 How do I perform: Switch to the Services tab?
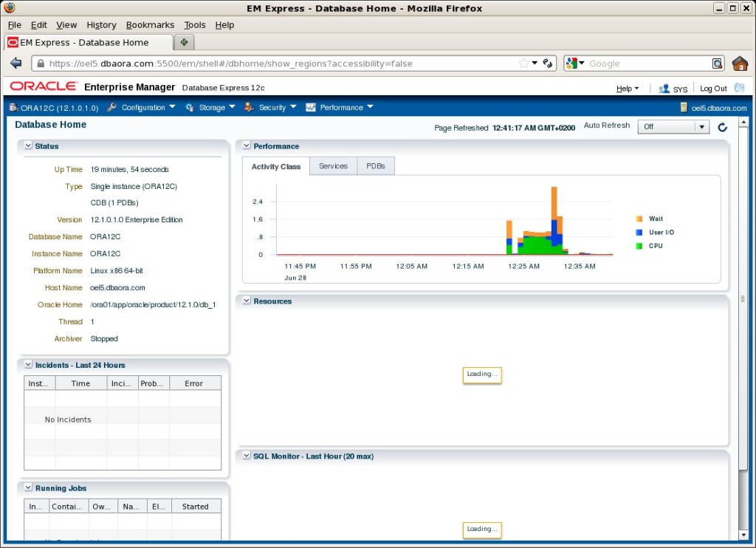tap(333, 166)
